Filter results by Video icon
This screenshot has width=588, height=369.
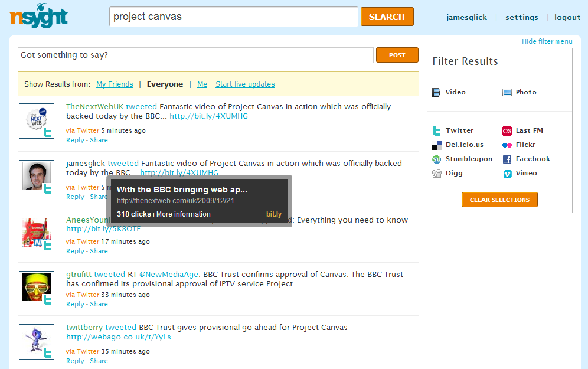[436, 92]
